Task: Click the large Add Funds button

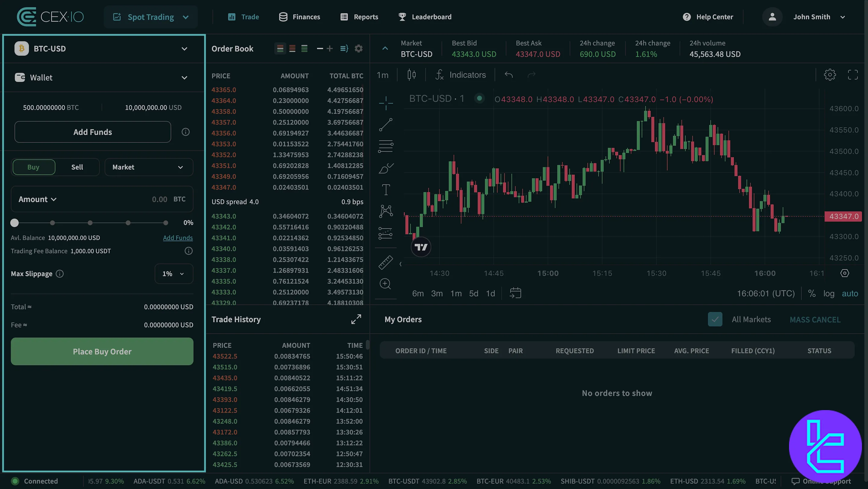Action: pyautogui.click(x=93, y=132)
